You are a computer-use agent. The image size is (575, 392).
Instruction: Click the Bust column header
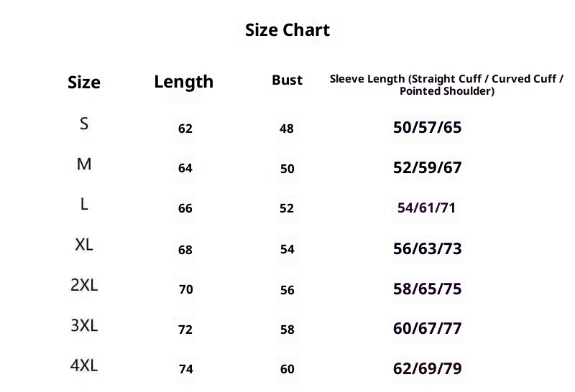(x=287, y=80)
